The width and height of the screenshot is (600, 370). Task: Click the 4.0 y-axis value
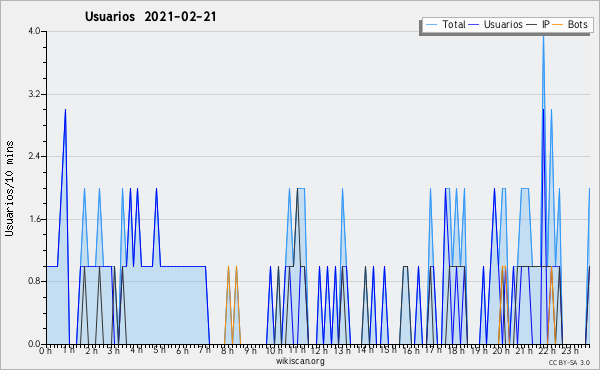[34, 31]
